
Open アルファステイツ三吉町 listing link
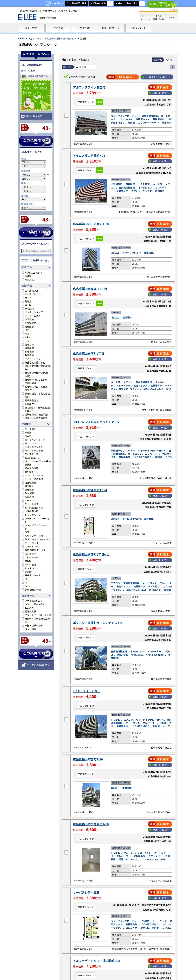point(89,88)
